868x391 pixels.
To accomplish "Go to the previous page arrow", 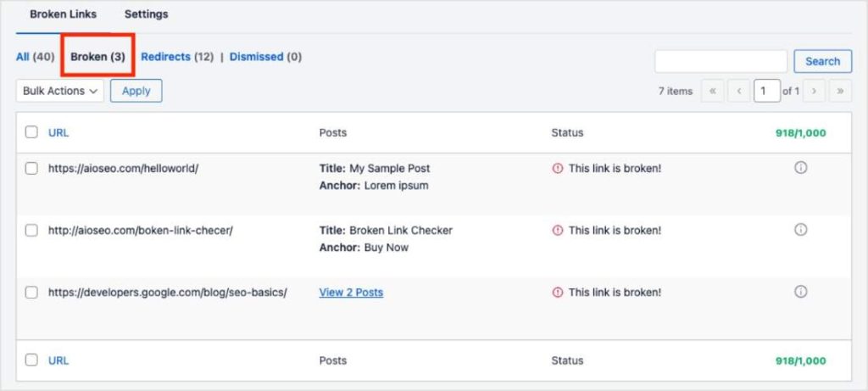I will click(738, 91).
